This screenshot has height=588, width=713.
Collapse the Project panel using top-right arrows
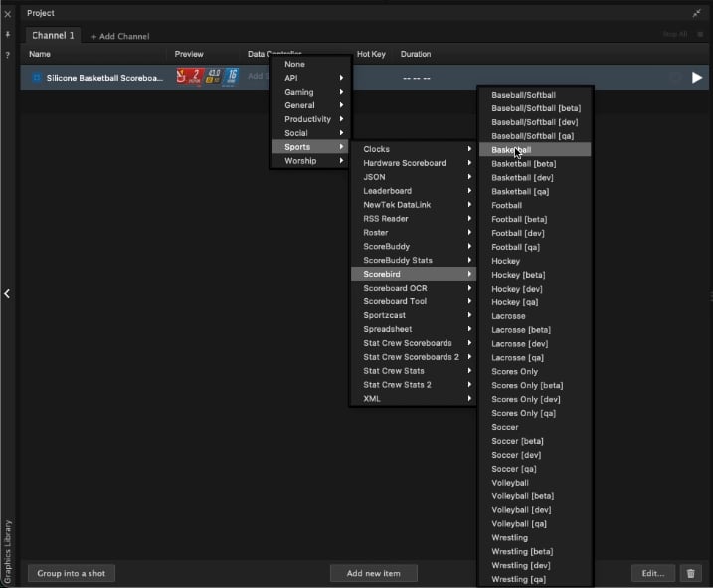tap(697, 13)
